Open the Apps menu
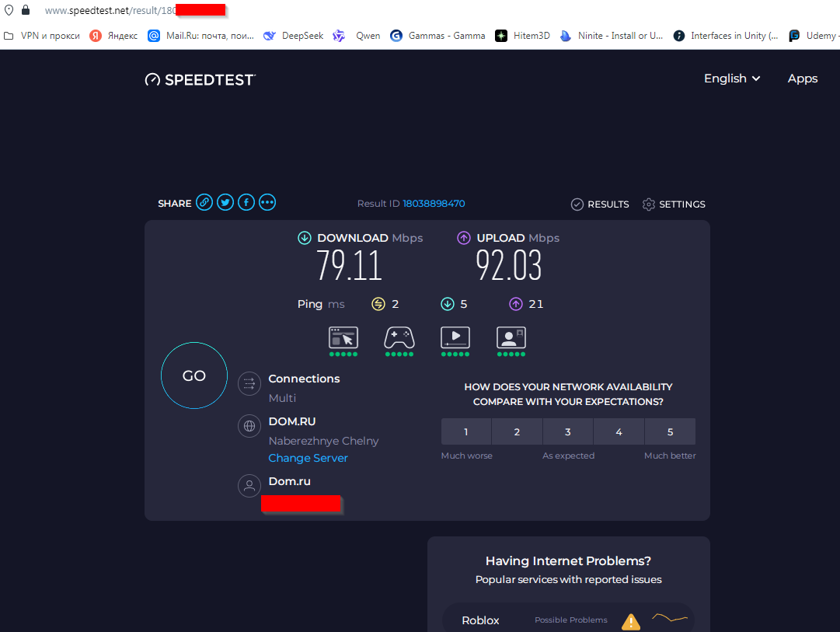The height and width of the screenshot is (632, 840). pos(803,79)
